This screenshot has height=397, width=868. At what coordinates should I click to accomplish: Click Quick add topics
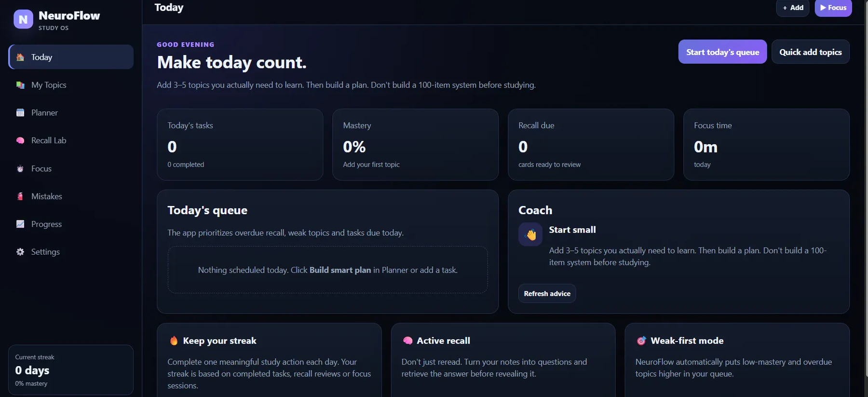pyautogui.click(x=811, y=52)
